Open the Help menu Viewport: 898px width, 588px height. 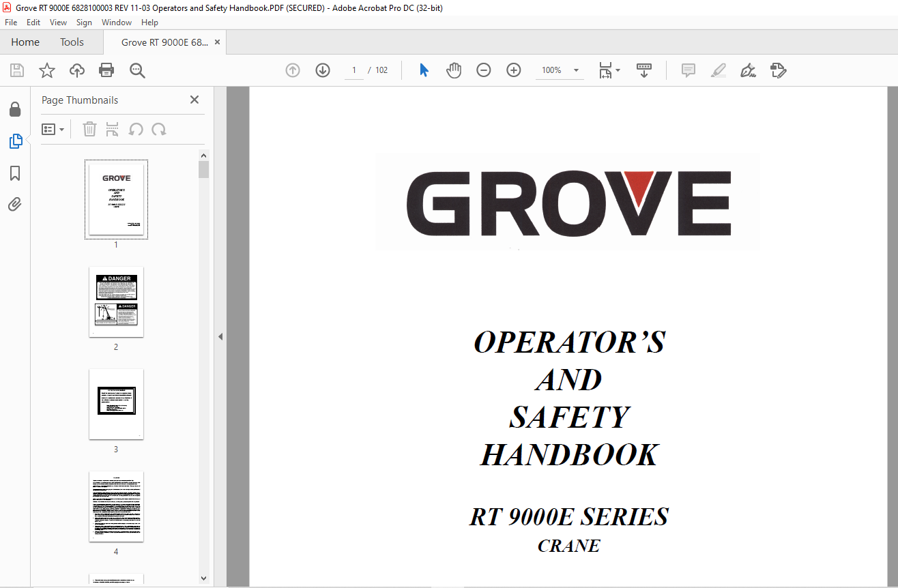tap(149, 23)
